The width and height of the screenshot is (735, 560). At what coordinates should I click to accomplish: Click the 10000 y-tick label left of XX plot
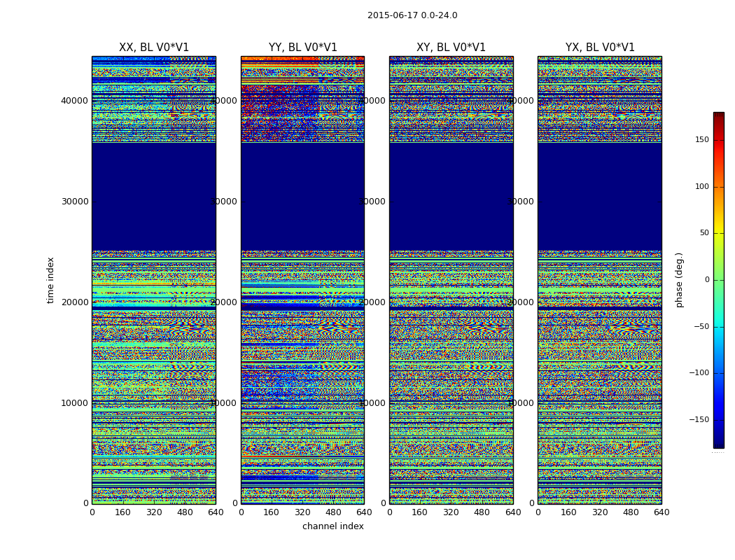coord(75,403)
